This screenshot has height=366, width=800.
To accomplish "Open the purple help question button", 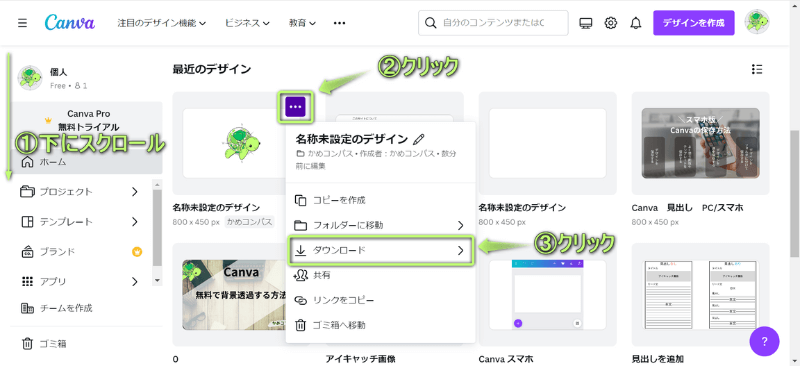I will (x=764, y=341).
